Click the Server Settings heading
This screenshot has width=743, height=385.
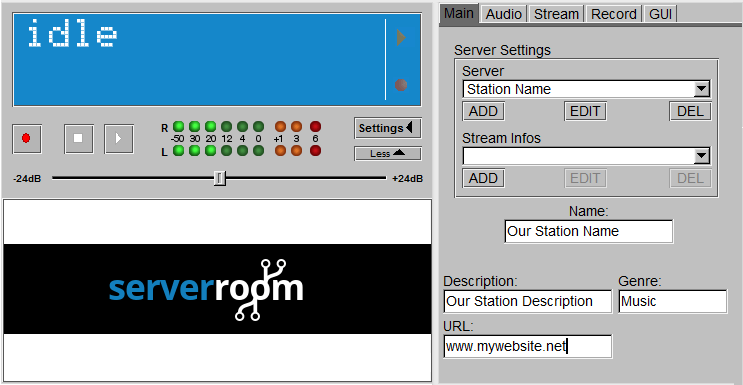pos(502,50)
